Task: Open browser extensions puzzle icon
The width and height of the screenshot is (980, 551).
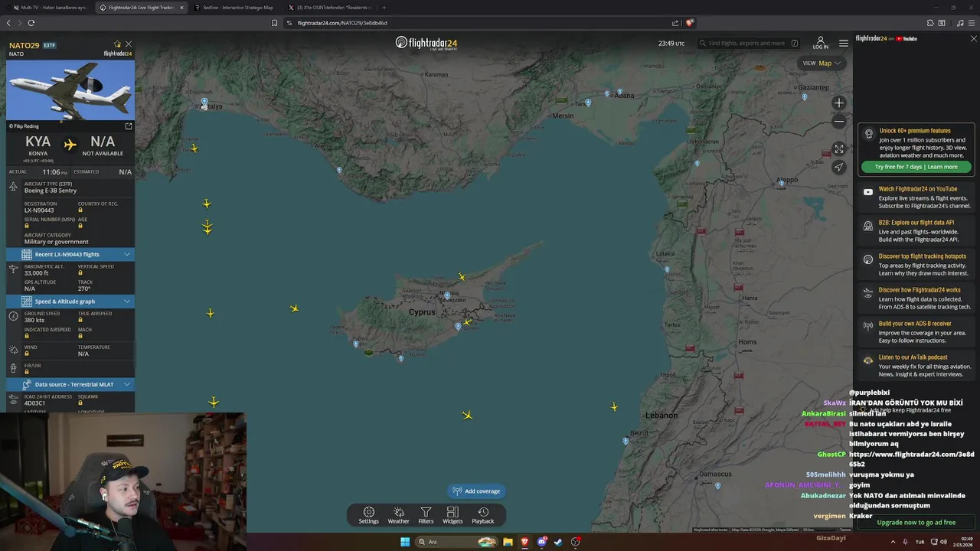Action: click(930, 23)
